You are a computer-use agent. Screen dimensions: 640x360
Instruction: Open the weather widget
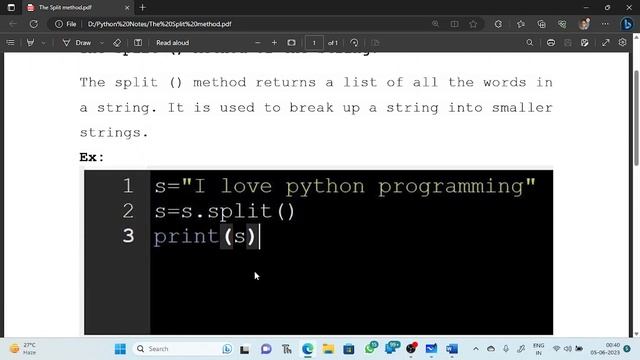point(23,349)
